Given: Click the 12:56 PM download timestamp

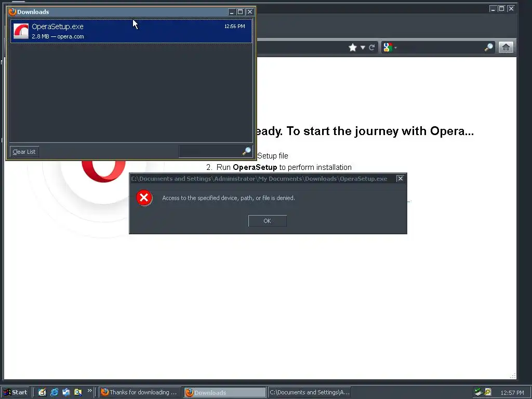Looking at the screenshot, I should [234, 26].
